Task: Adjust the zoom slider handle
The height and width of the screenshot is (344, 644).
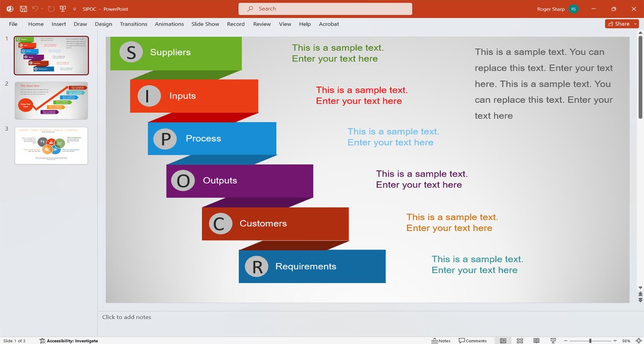Action: 590,341
